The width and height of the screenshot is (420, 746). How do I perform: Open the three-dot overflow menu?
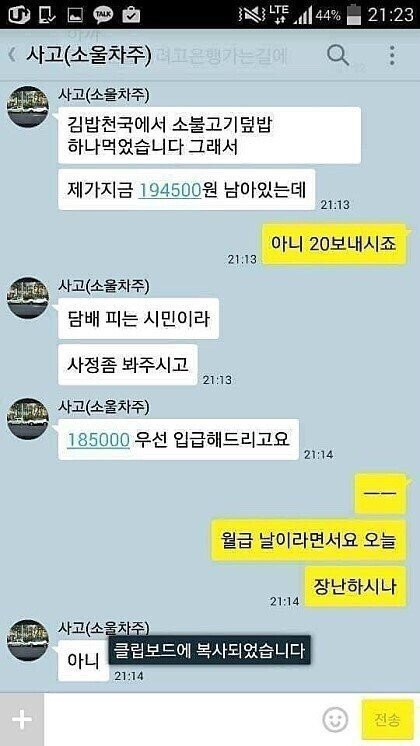tap(392, 56)
